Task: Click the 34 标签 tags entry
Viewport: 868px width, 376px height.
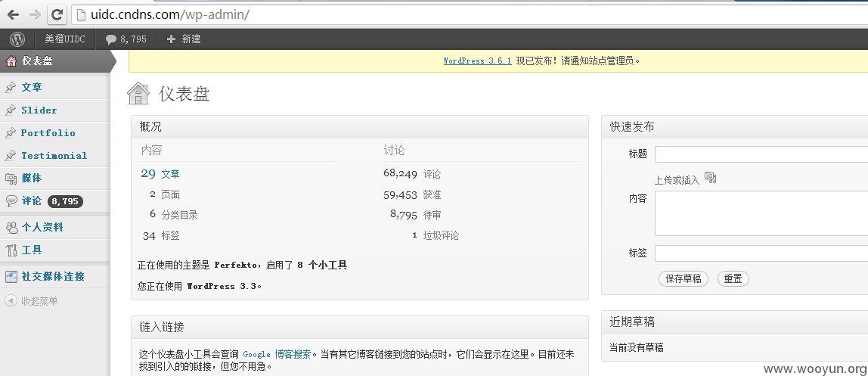Action: tap(161, 236)
